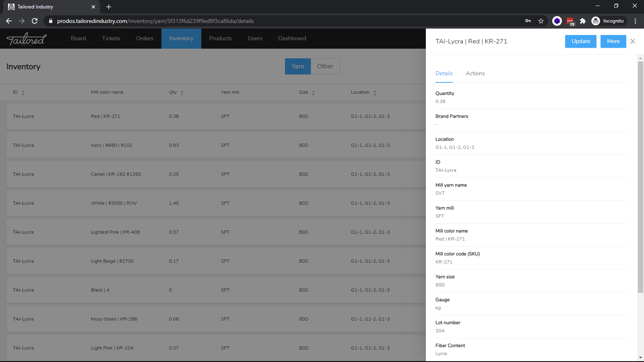Open the Camel | KR-192 #1250 row

click(x=216, y=174)
